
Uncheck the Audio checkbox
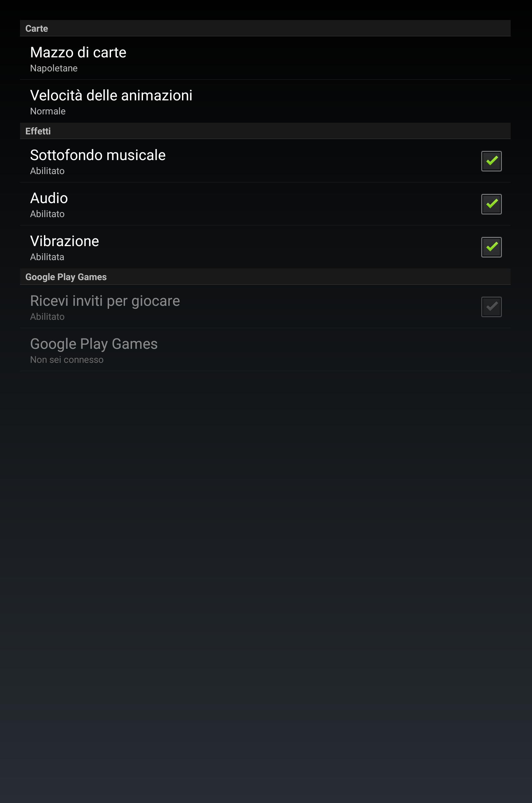(x=491, y=204)
